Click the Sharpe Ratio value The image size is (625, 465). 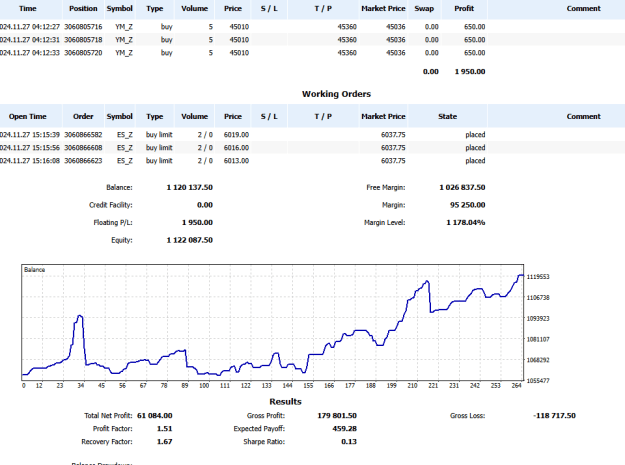pyautogui.click(x=349, y=441)
